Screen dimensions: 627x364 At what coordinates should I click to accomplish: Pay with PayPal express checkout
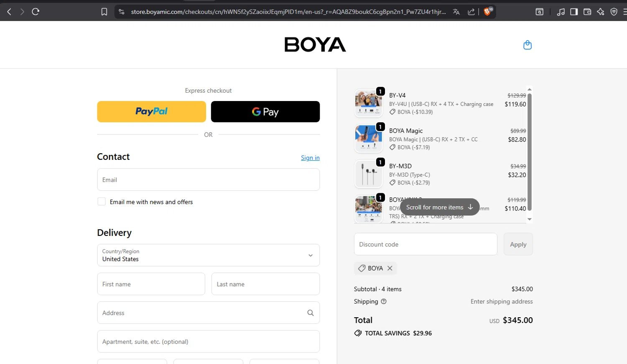(x=152, y=111)
